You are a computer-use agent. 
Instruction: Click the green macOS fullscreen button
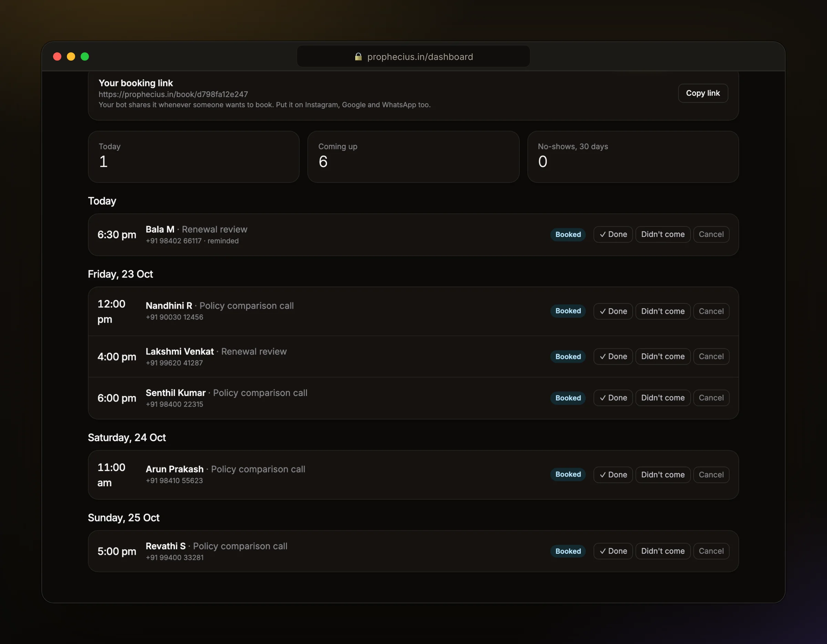tap(85, 56)
